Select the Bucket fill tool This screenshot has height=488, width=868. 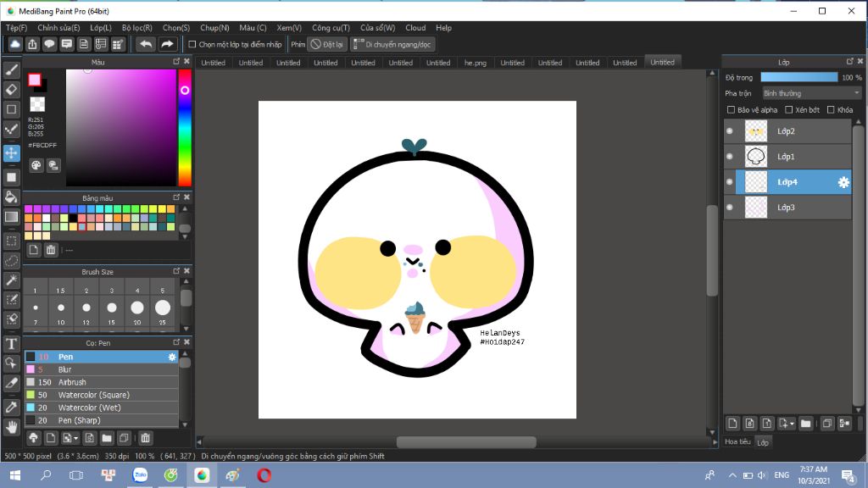coord(12,197)
